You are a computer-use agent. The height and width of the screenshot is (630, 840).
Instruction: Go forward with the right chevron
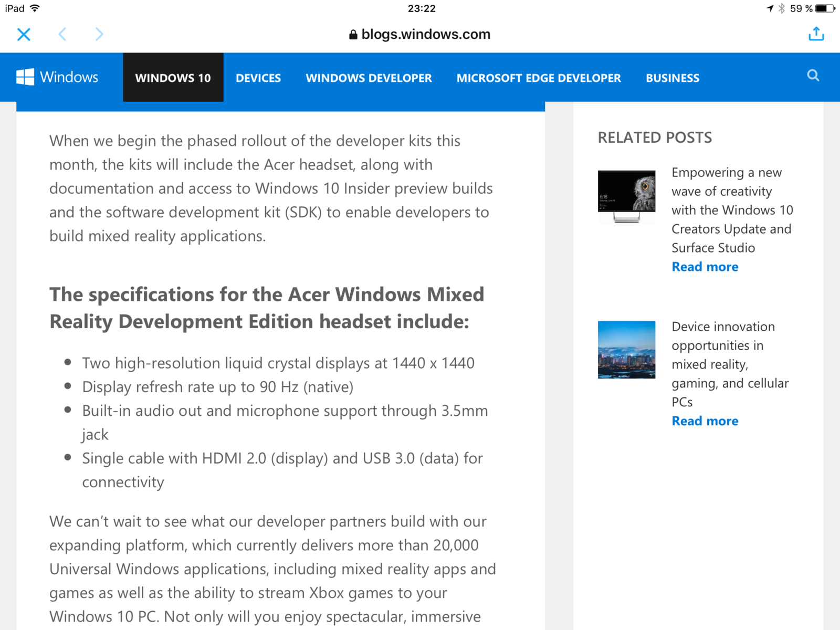click(x=99, y=35)
